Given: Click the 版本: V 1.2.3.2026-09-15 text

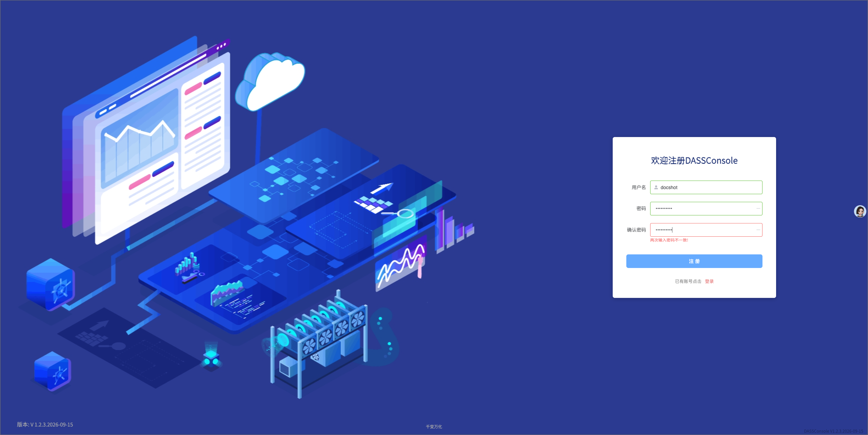Looking at the screenshot, I should (x=45, y=424).
